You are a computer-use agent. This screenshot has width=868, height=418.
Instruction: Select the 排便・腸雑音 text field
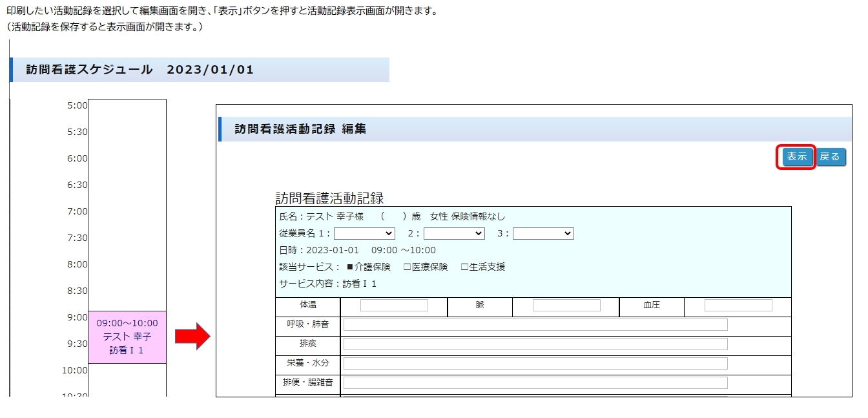[x=535, y=382]
